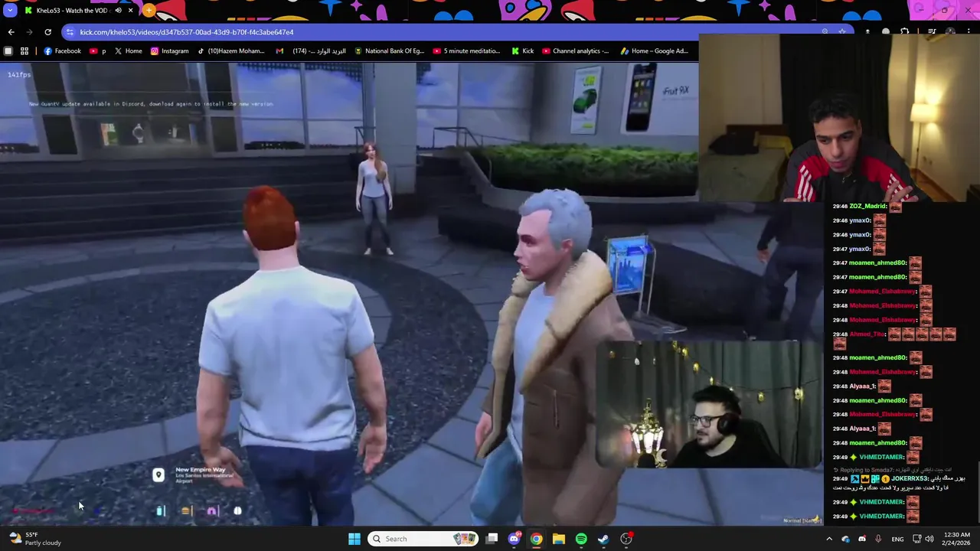Open Spotify from the taskbar
This screenshot has height=551, width=980.
[x=581, y=539]
